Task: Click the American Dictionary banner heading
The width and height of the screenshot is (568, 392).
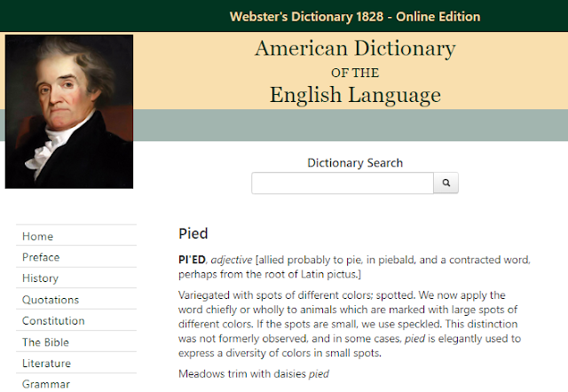Action: coord(355,49)
